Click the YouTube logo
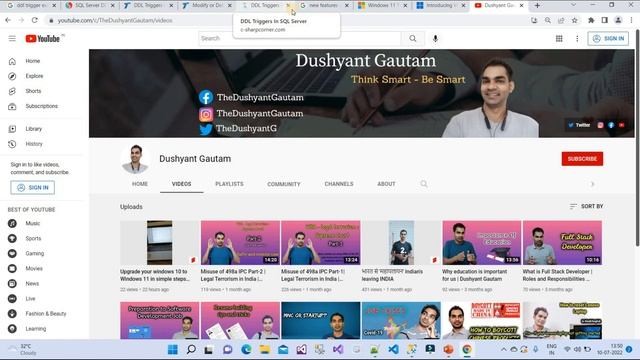640x360 pixels. click(42, 38)
